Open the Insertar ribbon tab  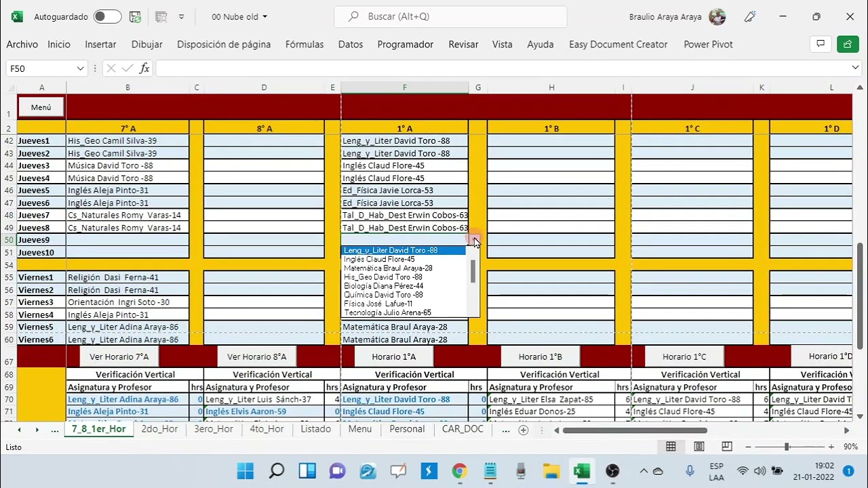[x=100, y=44]
